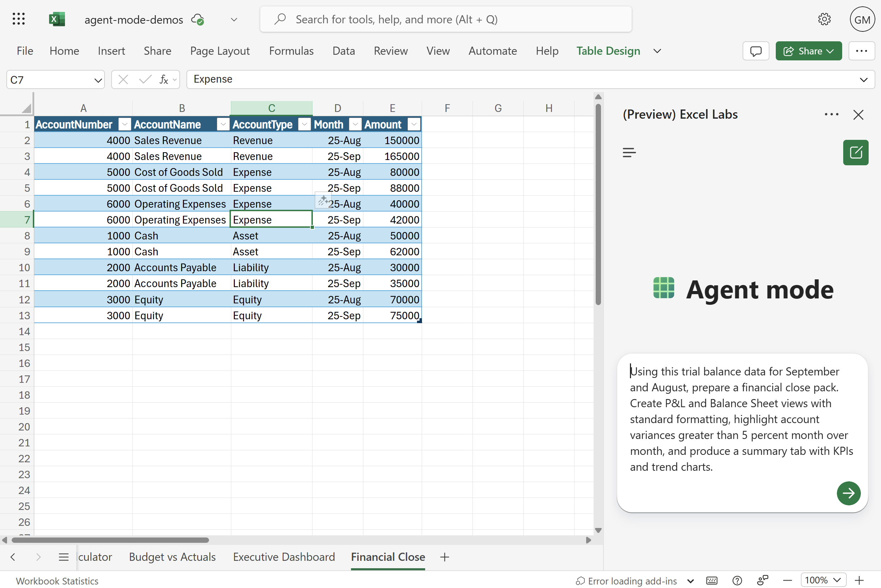The height and width of the screenshot is (588, 881).
Task: Click the zoom in plus control
Action: click(859, 581)
